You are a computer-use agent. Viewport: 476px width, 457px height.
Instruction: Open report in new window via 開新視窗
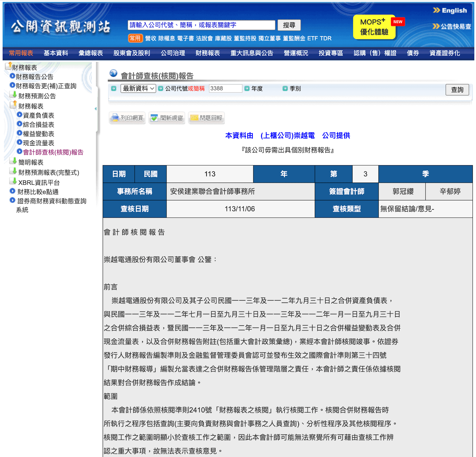(167, 118)
